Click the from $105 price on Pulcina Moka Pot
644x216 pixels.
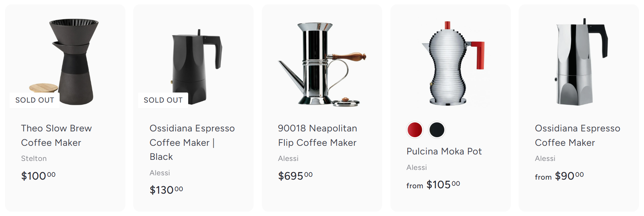[x=432, y=184]
